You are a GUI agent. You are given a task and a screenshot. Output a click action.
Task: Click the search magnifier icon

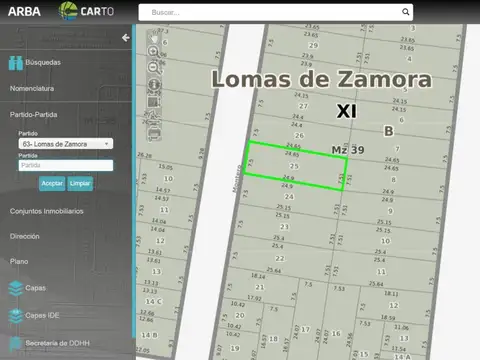tap(405, 12)
